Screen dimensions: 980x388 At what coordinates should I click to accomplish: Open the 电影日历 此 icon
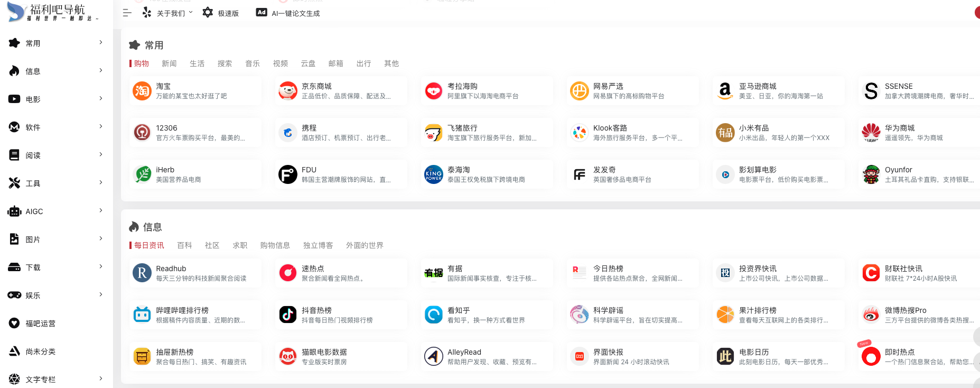tap(725, 357)
